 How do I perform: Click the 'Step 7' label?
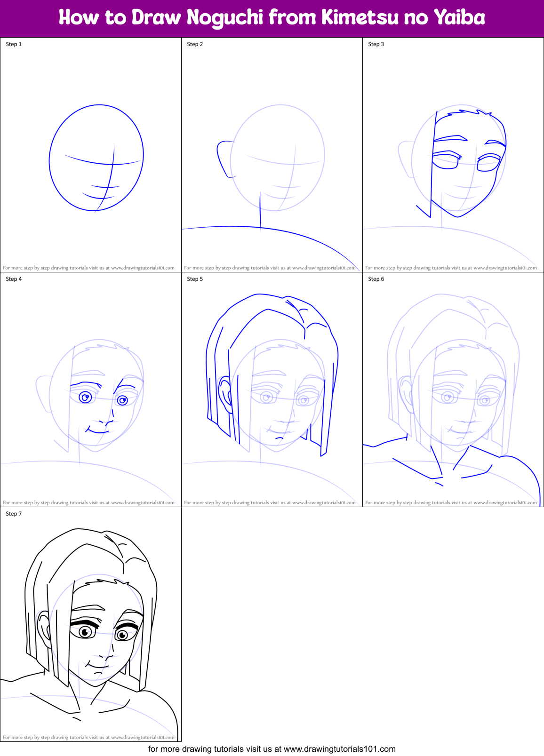(x=14, y=514)
